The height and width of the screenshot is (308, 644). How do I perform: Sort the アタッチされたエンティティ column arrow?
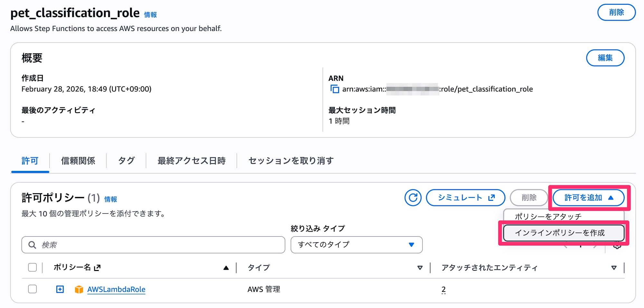pos(614,268)
